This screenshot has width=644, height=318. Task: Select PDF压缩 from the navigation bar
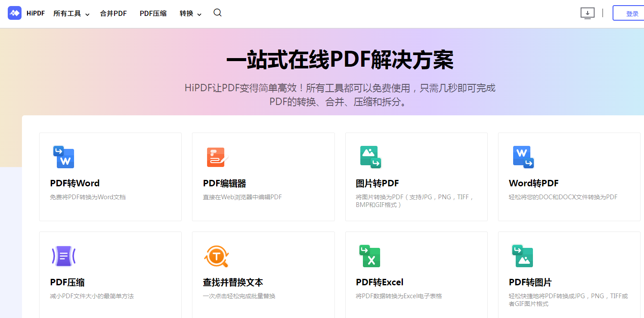point(153,13)
